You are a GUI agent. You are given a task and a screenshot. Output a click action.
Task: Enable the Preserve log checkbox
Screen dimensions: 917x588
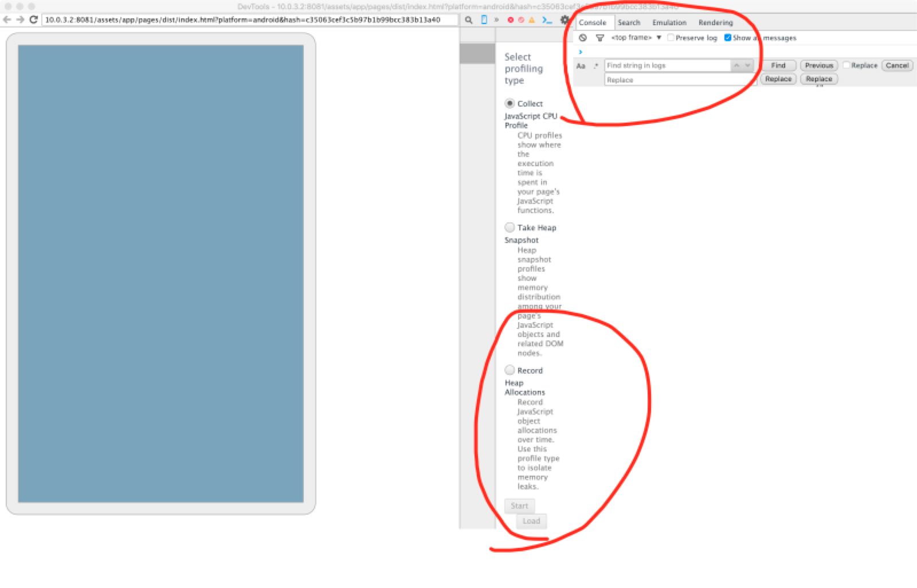[670, 37]
